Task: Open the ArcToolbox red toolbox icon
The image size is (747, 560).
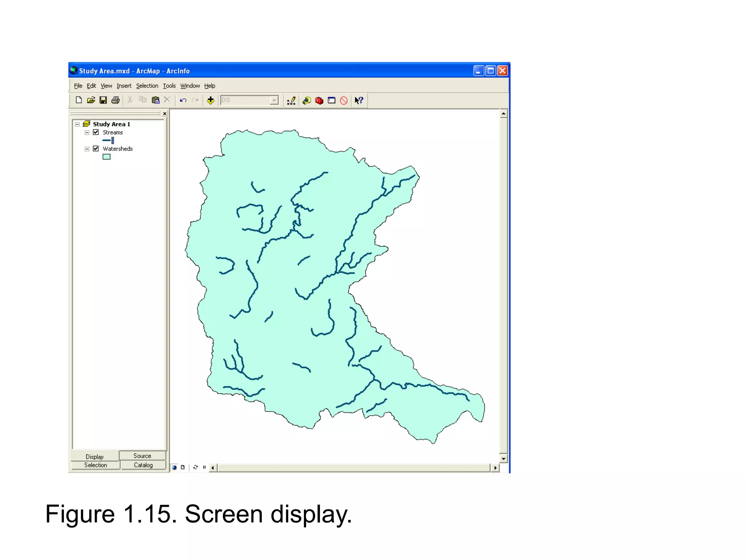Action: (x=319, y=101)
